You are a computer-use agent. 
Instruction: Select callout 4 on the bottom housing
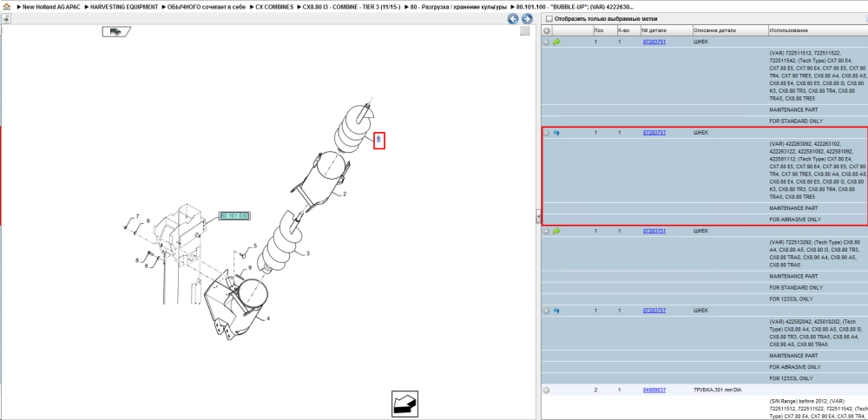click(268, 319)
